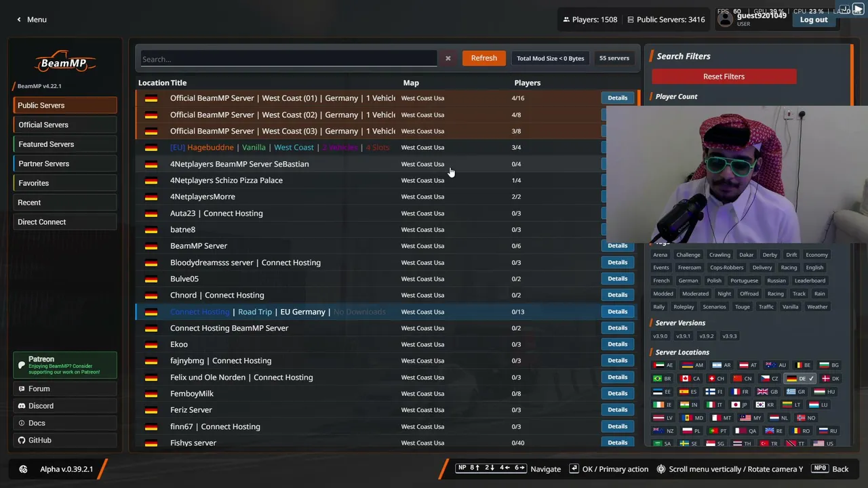
Task: Toggle the Cops-Robbers tag filter
Action: pos(726,268)
